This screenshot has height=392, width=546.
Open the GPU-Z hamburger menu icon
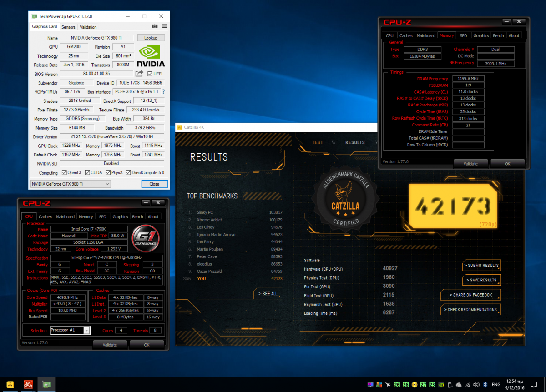click(165, 26)
